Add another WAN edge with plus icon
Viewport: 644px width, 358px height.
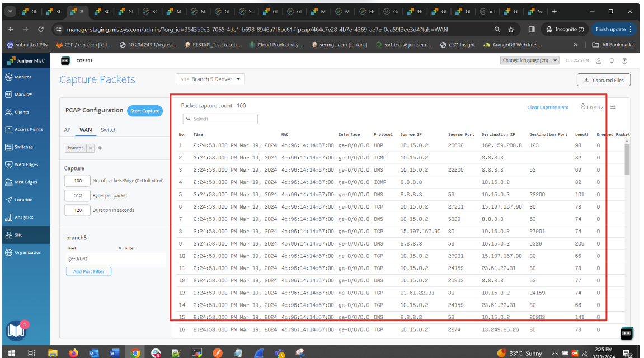100,148
